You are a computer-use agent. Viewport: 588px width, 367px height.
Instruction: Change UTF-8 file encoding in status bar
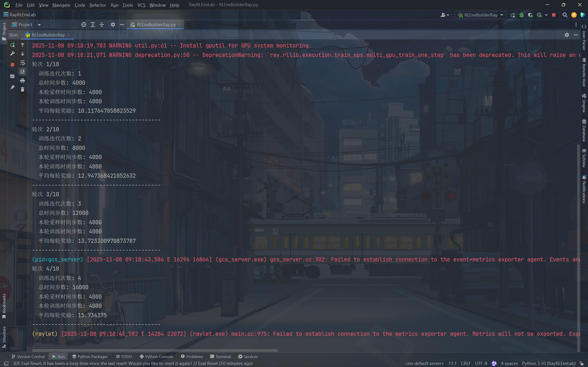click(x=481, y=363)
